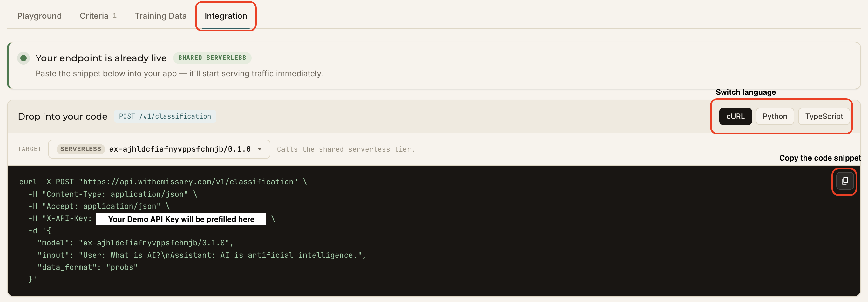
Task: Click the curl -X POST URL line
Action: 163,182
